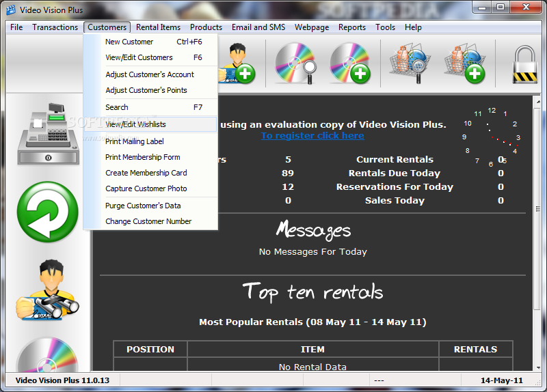This screenshot has width=547, height=392.
Task: Click the add disc toolbar icon
Action: [350, 64]
